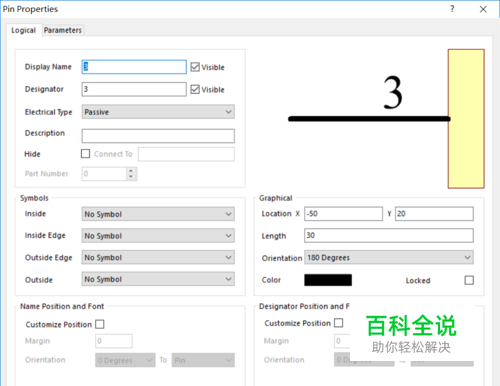Enable the Hide checkbox
The width and height of the screenshot is (500, 386).
tap(86, 154)
